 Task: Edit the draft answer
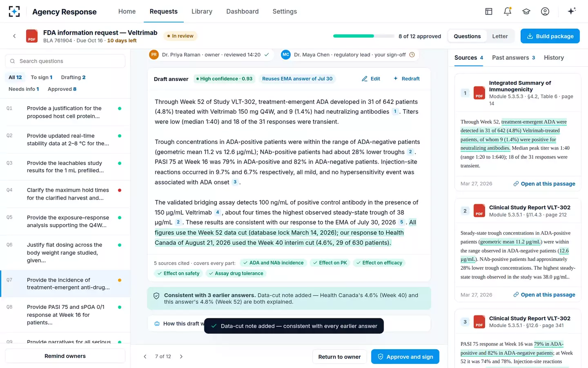click(x=371, y=79)
